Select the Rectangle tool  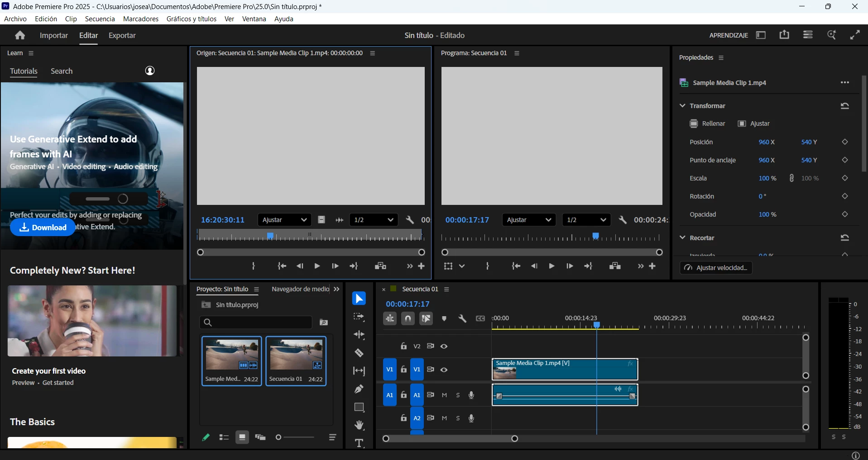click(359, 407)
